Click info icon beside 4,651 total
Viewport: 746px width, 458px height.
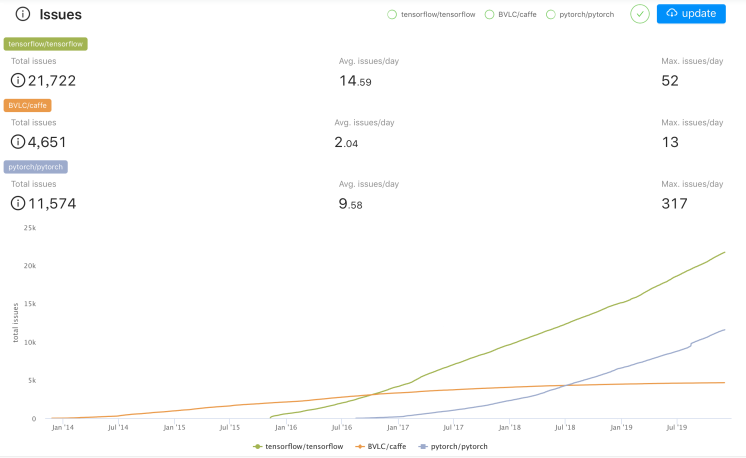pyautogui.click(x=18, y=142)
